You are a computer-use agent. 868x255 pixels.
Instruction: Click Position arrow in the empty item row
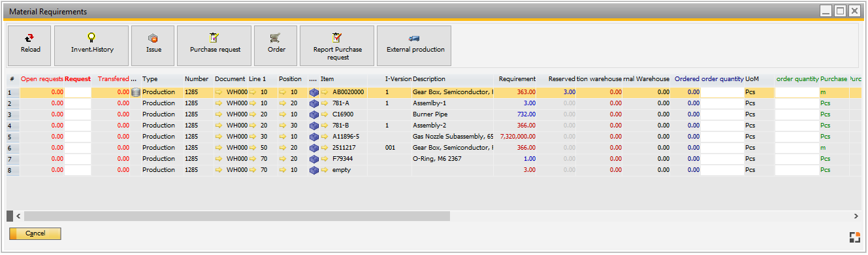(x=283, y=170)
